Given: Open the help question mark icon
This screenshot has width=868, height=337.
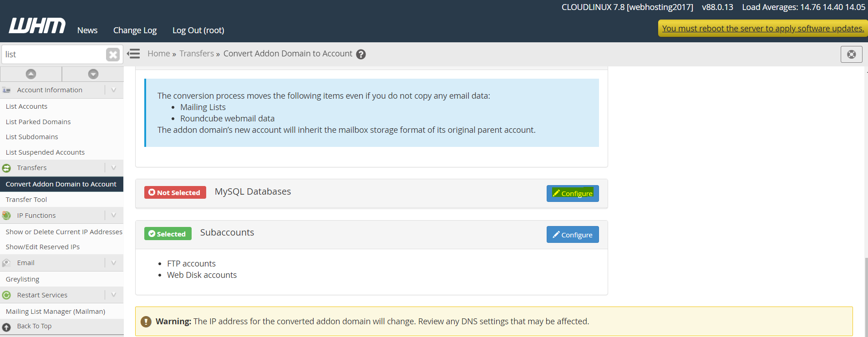Looking at the screenshot, I should tap(361, 54).
